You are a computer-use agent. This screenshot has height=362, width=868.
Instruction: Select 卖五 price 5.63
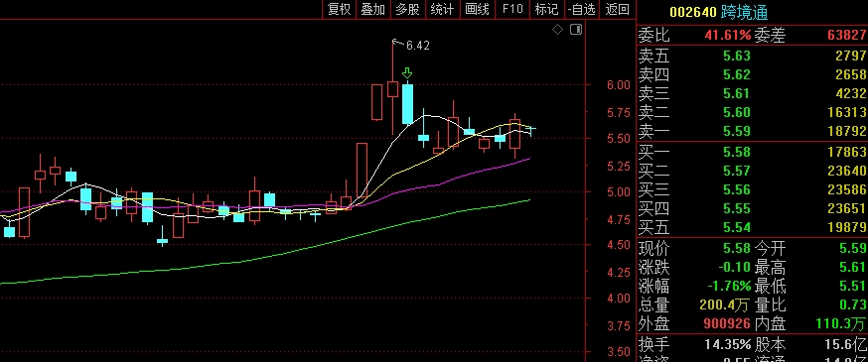pos(736,56)
